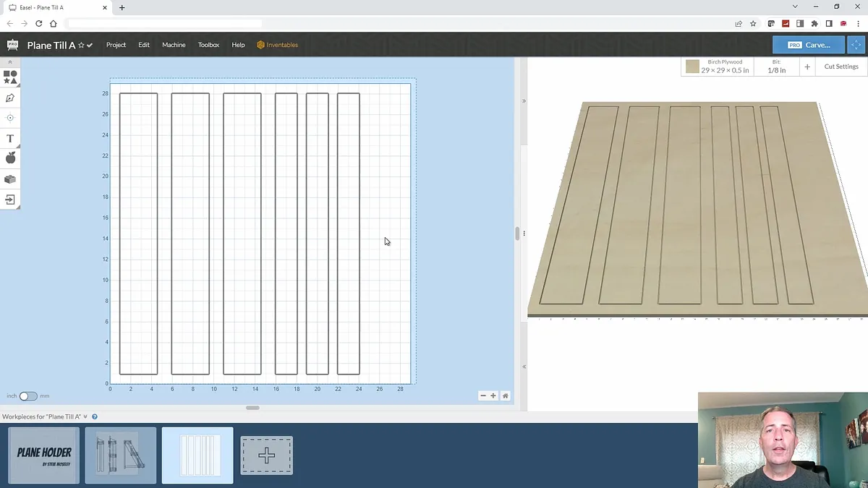Open the Toolbox menu
This screenshot has width=868, height=488.
pyautogui.click(x=208, y=45)
